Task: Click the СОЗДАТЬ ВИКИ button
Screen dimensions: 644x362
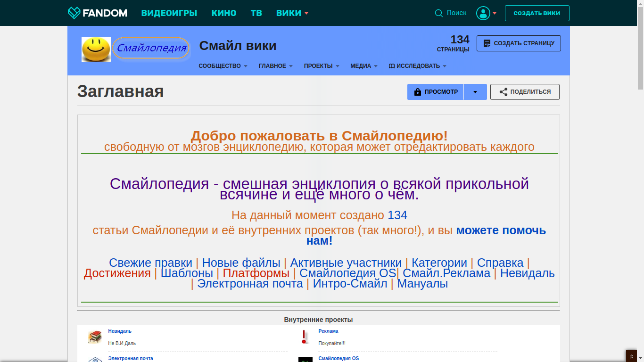Action: click(x=537, y=13)
